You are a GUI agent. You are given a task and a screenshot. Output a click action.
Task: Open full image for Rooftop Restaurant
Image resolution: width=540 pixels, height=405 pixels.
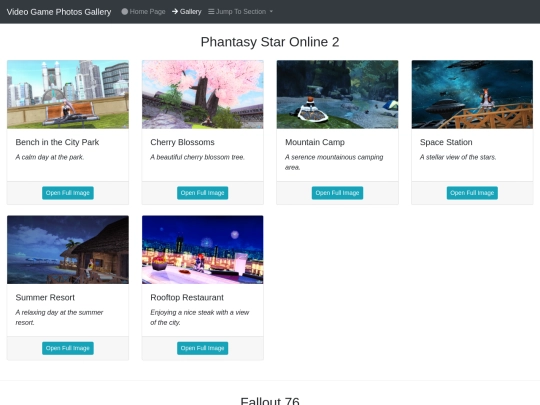click(202, 348)
